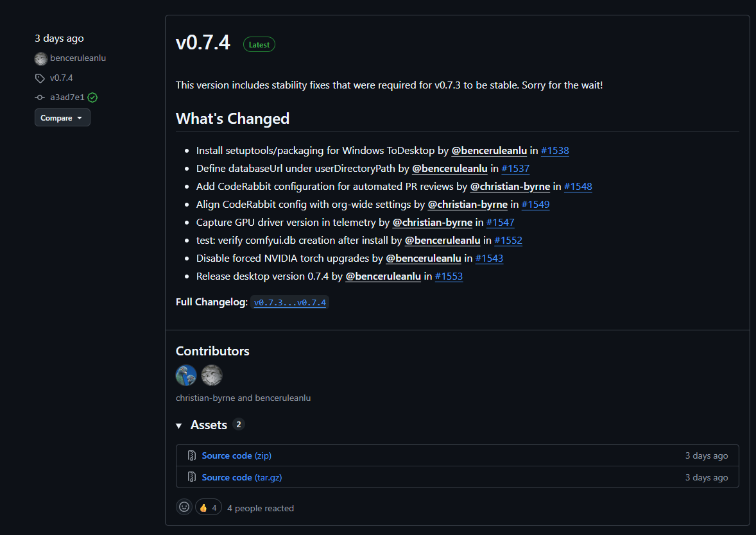The image size is (756, 535).
Task: Download Source code (tar.gz)
Action: (241, 477)
